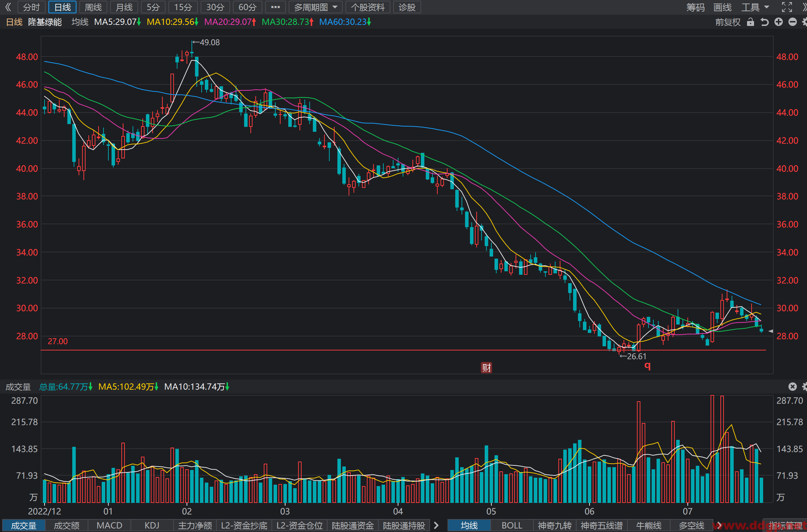Zoom out with the minus circle icon

tap(793, 22)
